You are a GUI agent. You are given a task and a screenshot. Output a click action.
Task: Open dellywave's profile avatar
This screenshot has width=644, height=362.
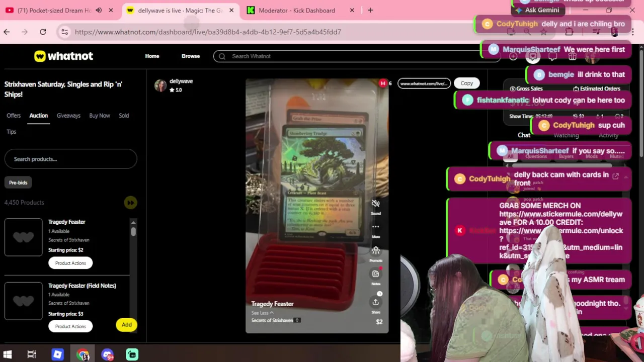tap(160, 85)
